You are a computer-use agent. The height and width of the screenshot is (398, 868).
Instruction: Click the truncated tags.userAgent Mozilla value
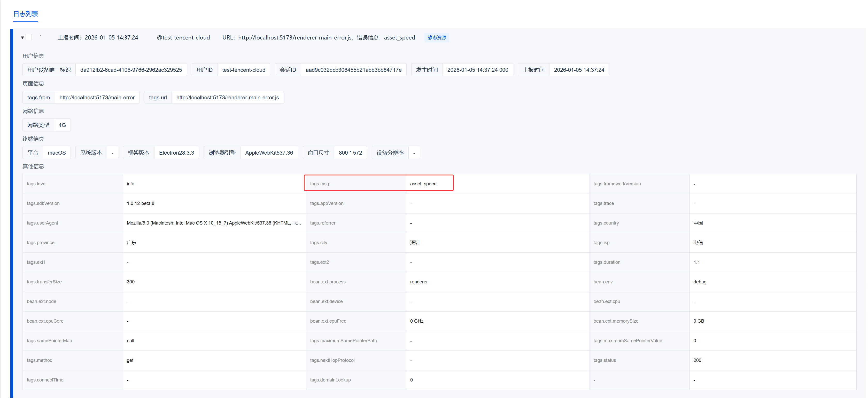coord(214,223)
